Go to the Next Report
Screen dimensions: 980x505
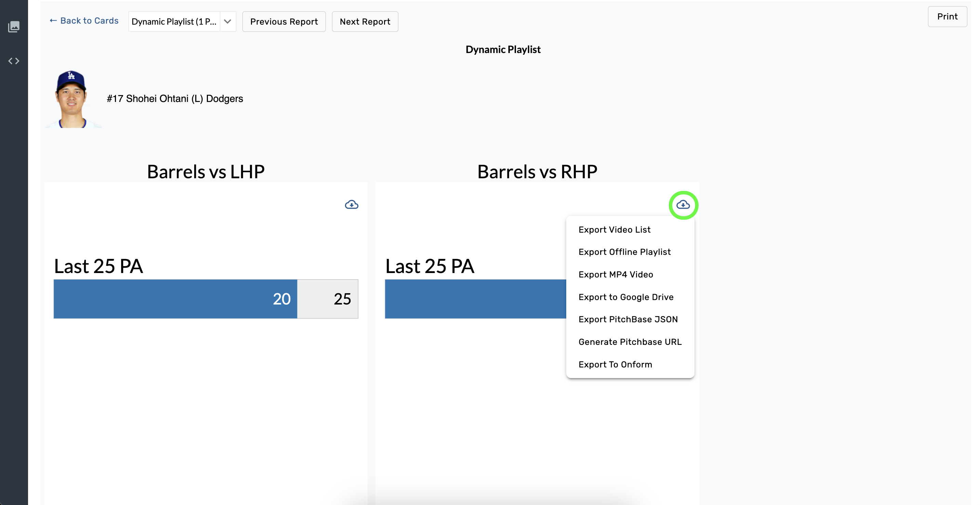pos(365,22)
